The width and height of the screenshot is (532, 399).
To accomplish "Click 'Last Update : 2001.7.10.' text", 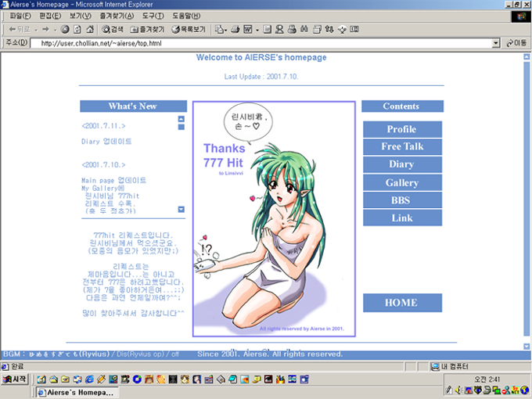I will point(261,77).
